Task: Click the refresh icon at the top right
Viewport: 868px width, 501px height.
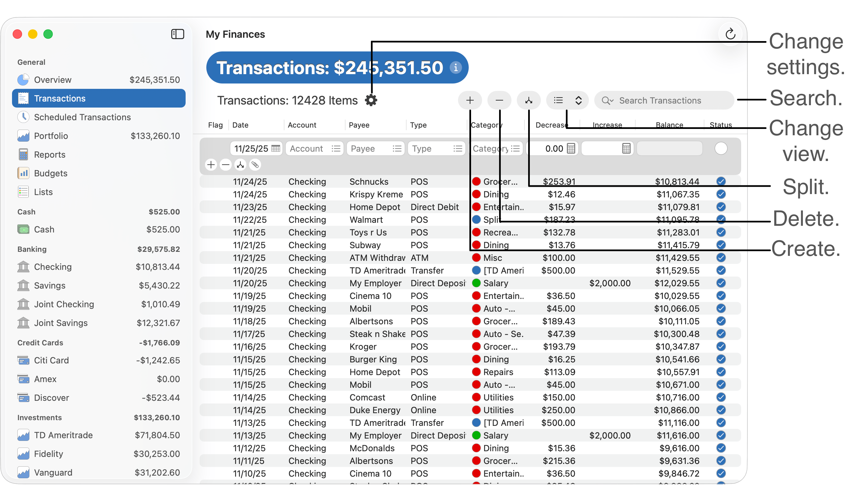Action: pyautogui.click(x=730, y=34)
